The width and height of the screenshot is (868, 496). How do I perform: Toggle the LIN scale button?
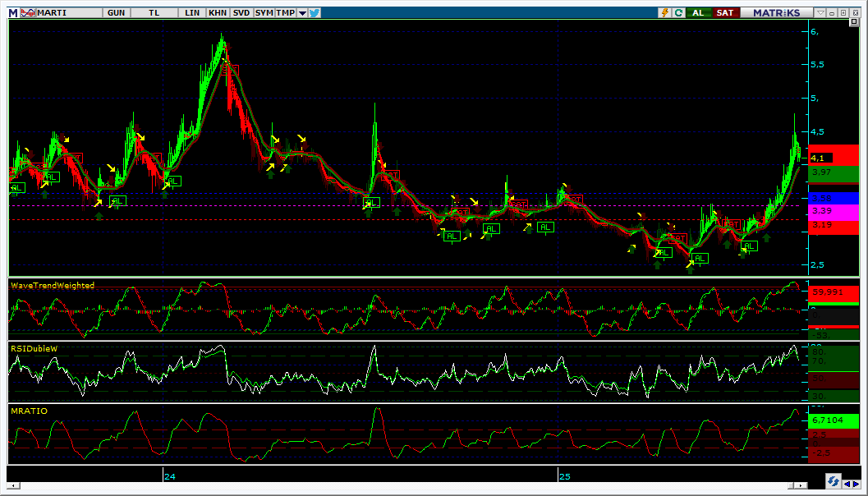pos(192,13)
